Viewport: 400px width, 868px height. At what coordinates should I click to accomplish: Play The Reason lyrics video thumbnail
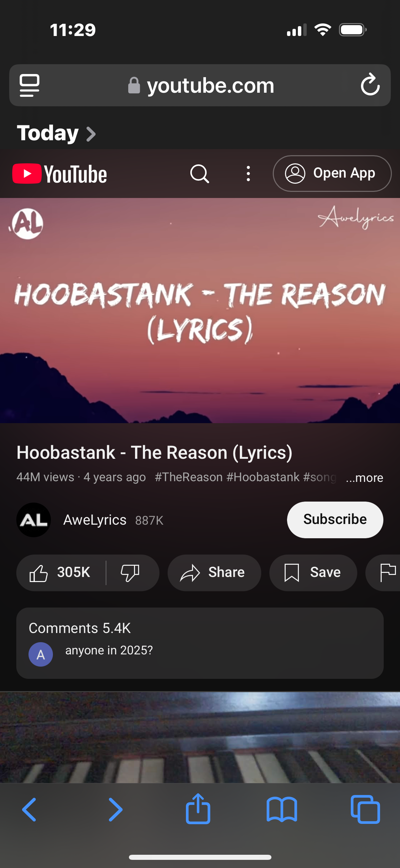(200, 310)
